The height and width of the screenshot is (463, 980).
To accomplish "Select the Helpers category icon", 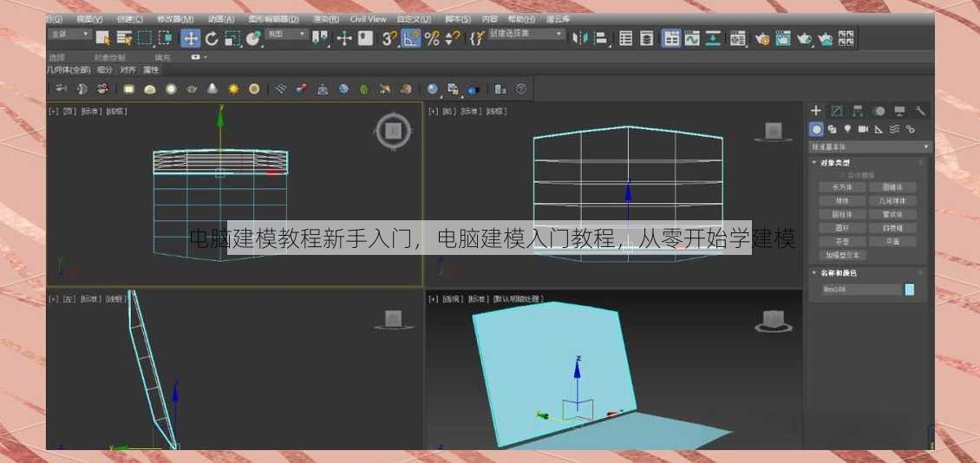I will click(x=879, y=129).
